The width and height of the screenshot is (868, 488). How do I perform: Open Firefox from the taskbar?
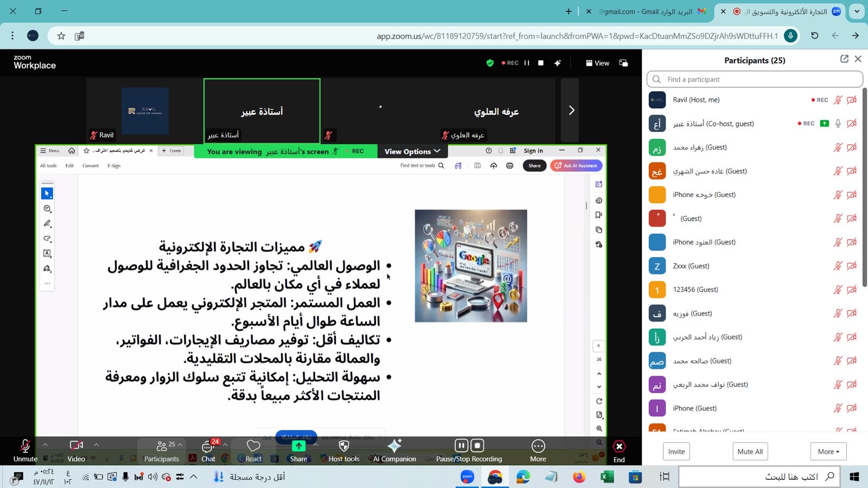point(579,477)
